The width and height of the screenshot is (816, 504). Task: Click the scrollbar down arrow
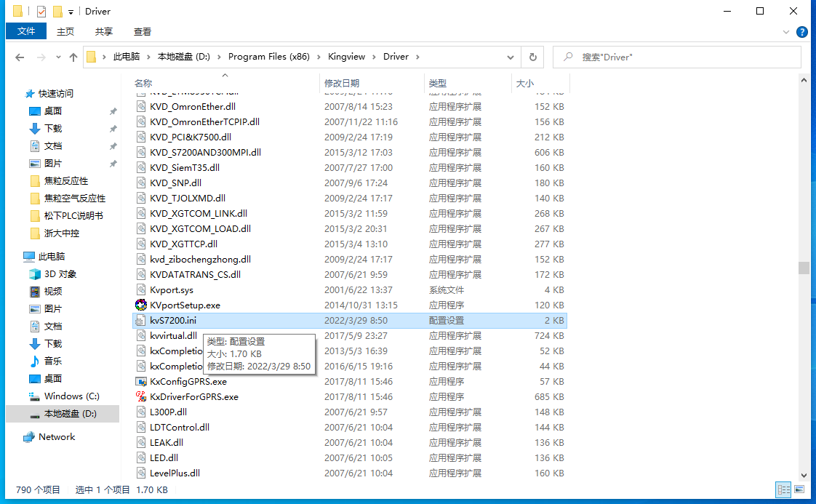[x=804, y=476]
